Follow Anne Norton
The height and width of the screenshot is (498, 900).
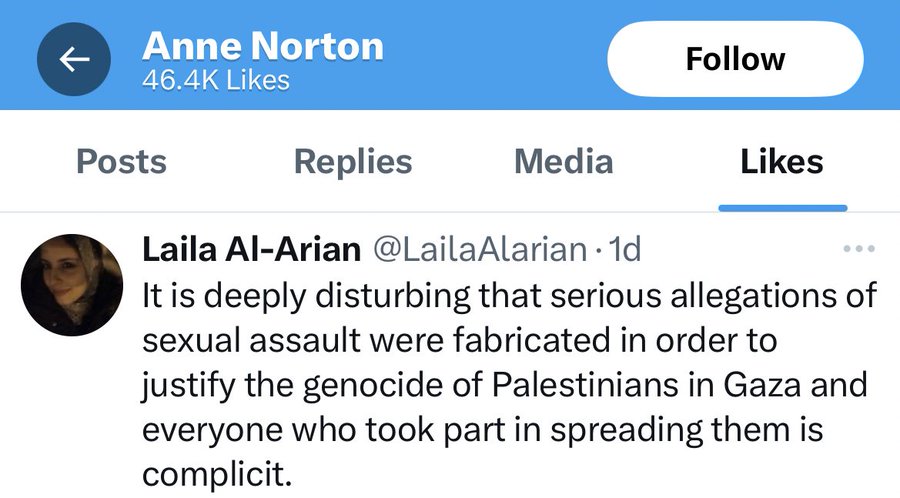coord(735,59)
